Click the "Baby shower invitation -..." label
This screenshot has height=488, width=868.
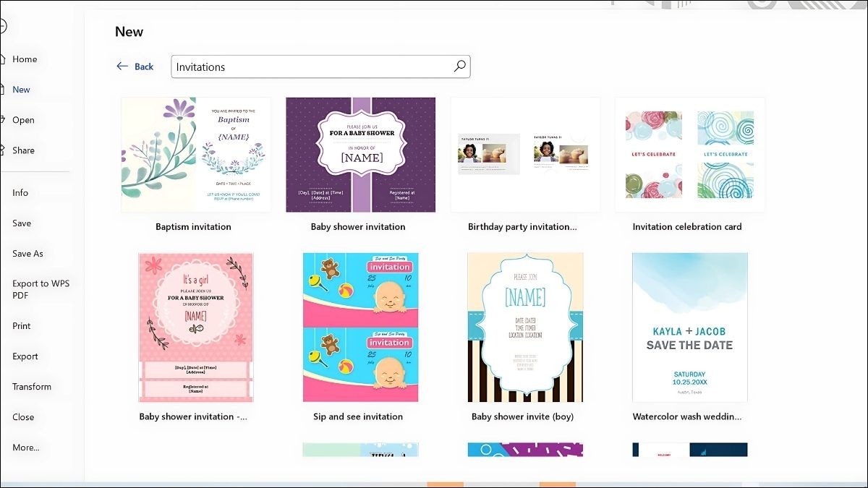[193, 416]
